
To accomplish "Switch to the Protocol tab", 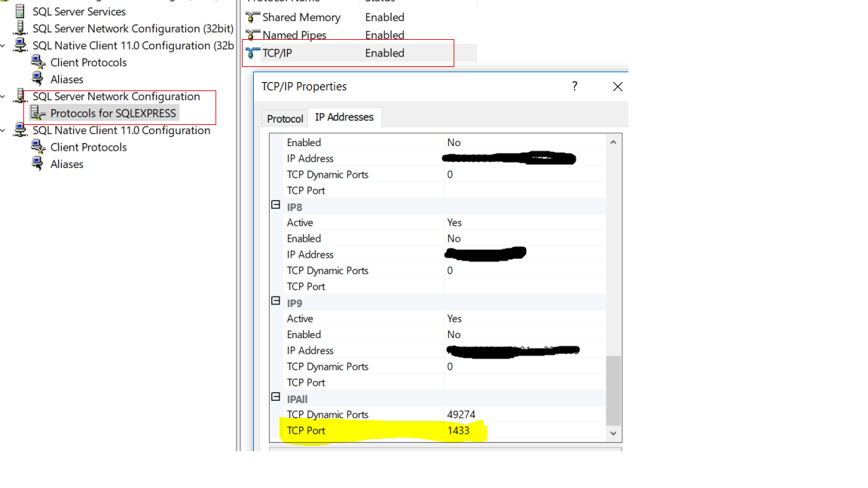I will 285,118.
